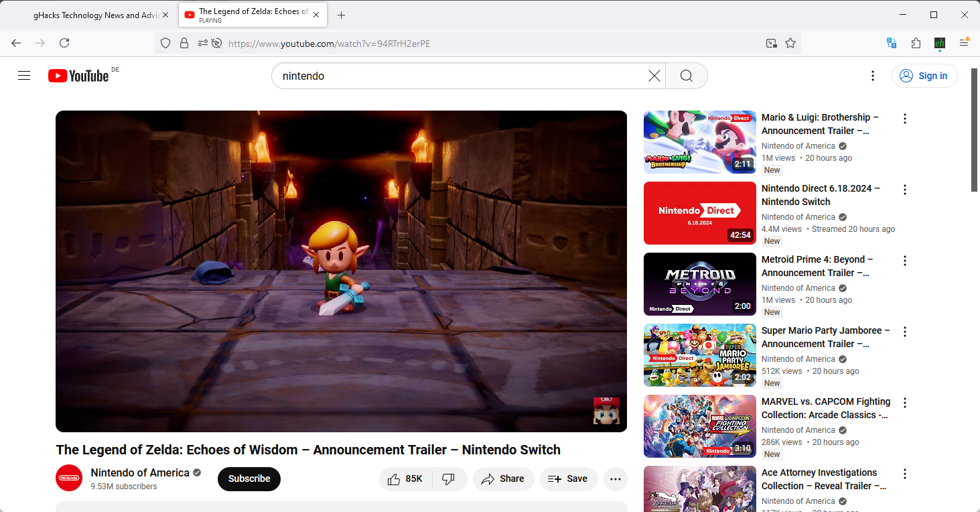Click the Mario channel watermark in the video
Screen dimensions: 980x512
pyautogui.click(x=606, y=411)
